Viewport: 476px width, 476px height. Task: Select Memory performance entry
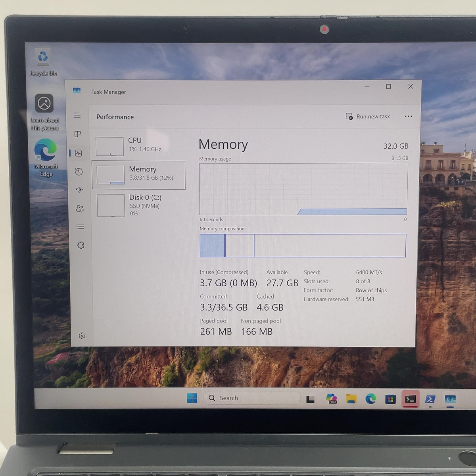[139, 175]
